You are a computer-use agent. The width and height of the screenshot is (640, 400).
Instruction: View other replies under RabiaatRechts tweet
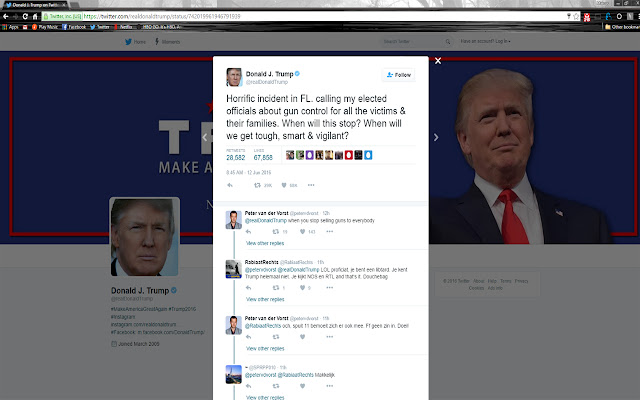click(265, 300)
